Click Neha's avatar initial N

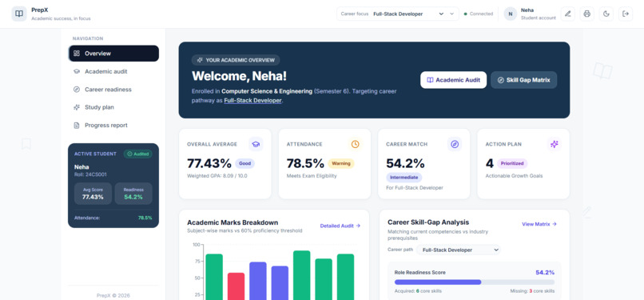(511, 14)
